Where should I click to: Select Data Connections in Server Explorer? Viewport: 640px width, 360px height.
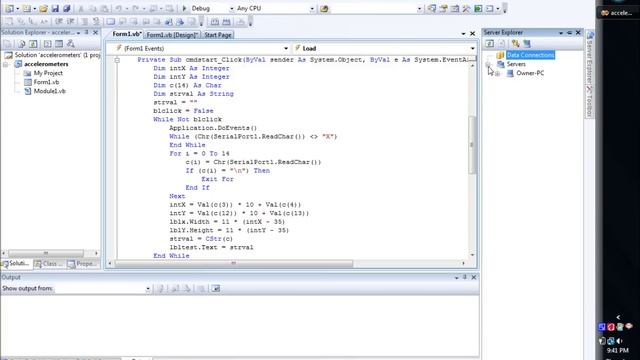pyautogui.click(x=530, y=55)
